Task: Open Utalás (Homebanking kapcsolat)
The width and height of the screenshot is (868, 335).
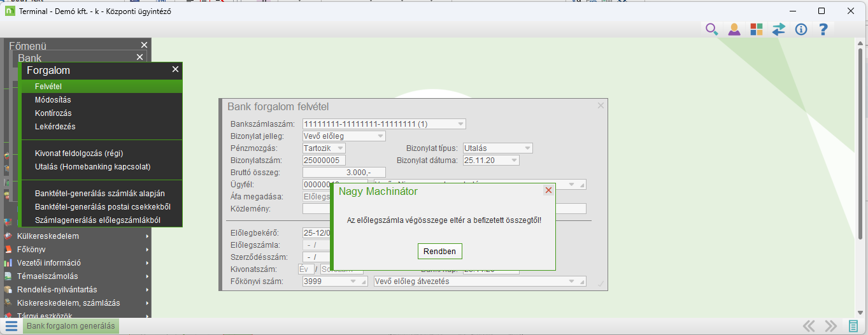Action: 102,166
